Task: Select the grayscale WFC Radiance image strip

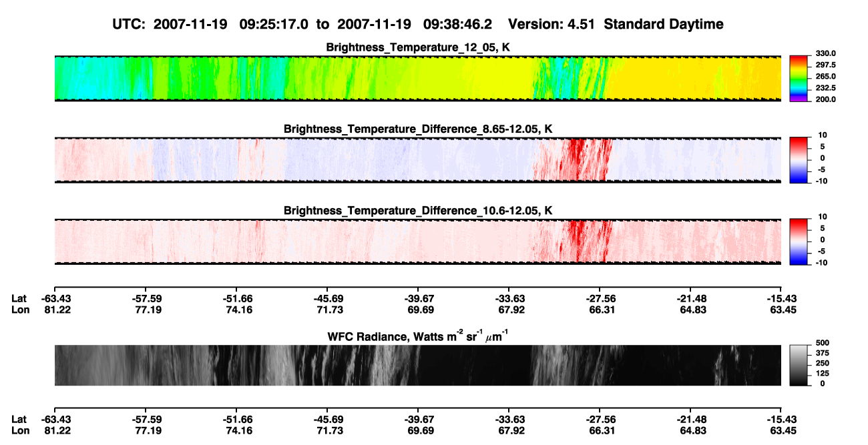Action: [x=418, y=365]
